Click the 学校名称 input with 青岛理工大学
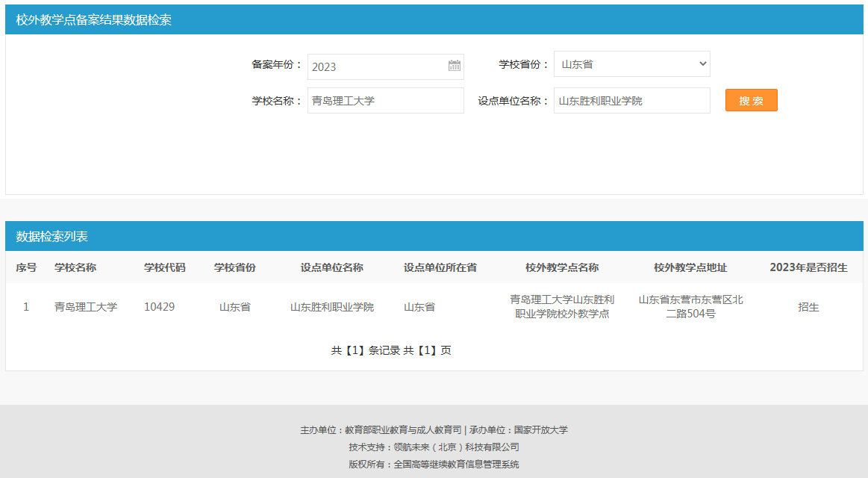The height and width of the screenshot is (478, 868). click(x=385, y=101)
